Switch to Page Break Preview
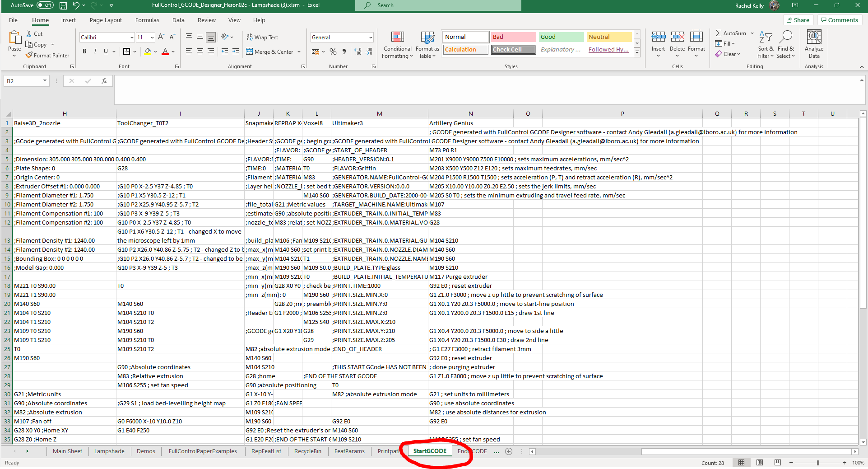Viewport: 868px width, 469px height. (x=777, y=463)
